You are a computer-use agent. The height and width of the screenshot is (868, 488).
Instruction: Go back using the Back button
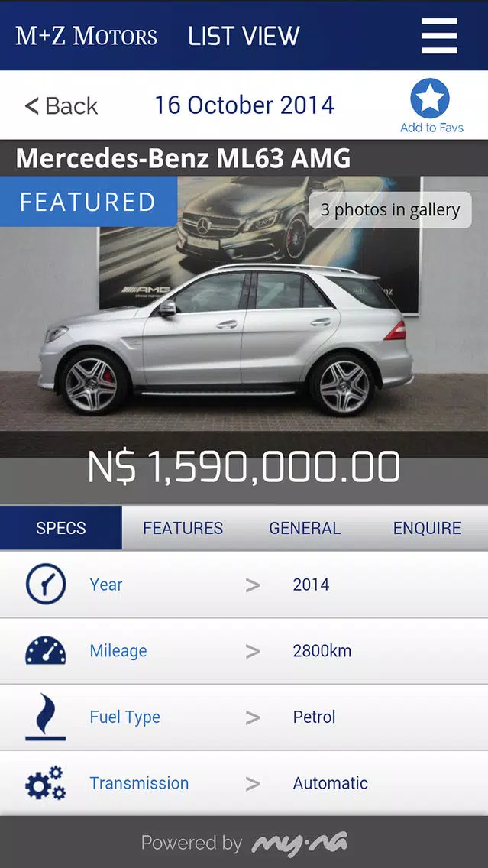tap(61, 105)
